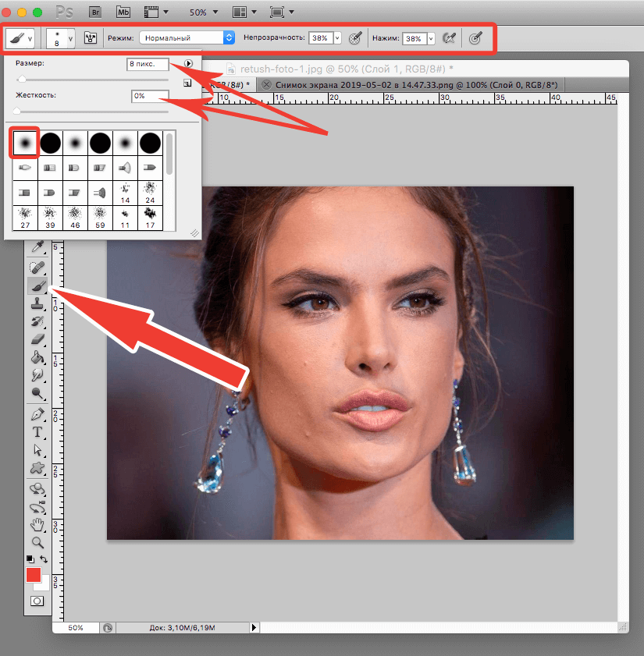This screenshot has width=644, height=656.
Task: Create new brush preset from the popup
Action: [187, 83]
